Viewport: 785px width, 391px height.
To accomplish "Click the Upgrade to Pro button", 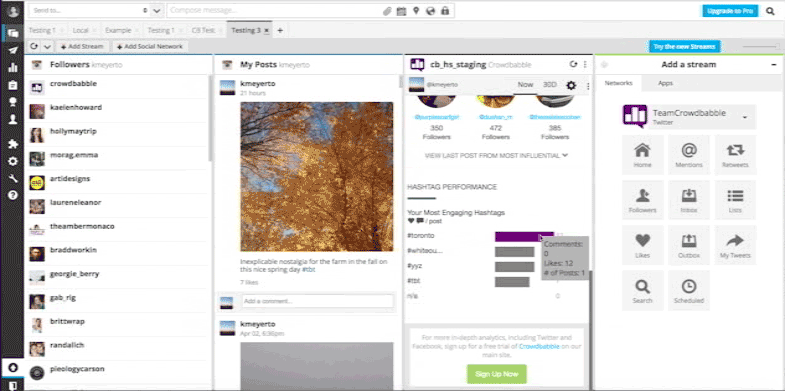I will click(x=730, y=11).
